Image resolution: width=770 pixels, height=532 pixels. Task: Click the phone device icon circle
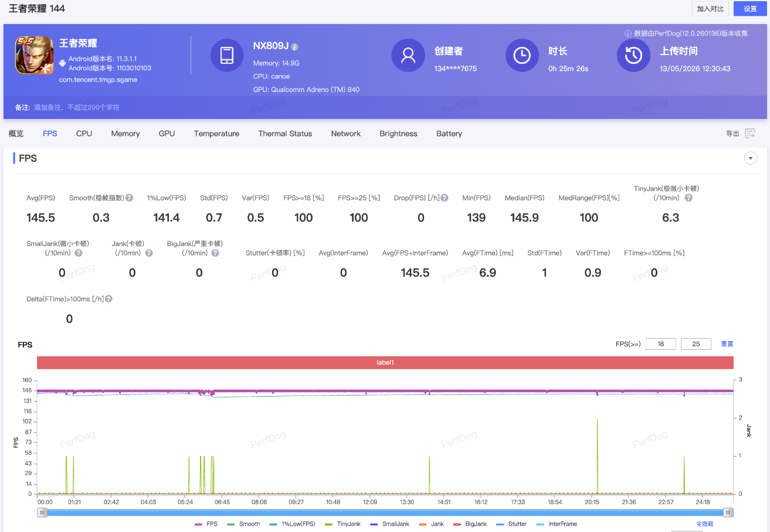(227, 56)
